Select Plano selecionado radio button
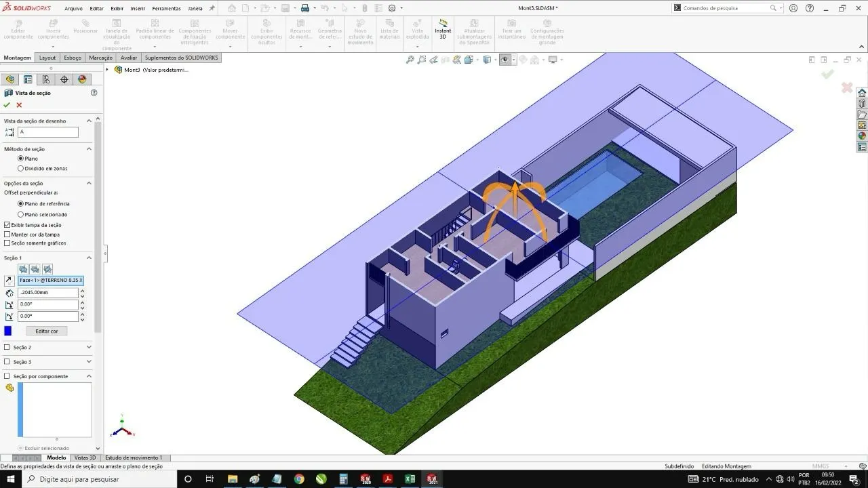The width and height of the screenshot is (868, 488). click(x=20, y=214)
